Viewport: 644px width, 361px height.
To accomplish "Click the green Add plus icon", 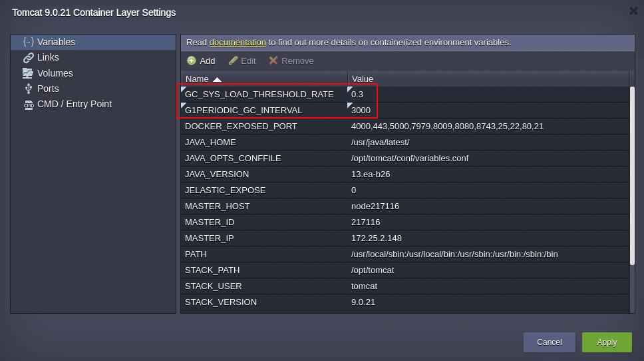I will [192, 61].
